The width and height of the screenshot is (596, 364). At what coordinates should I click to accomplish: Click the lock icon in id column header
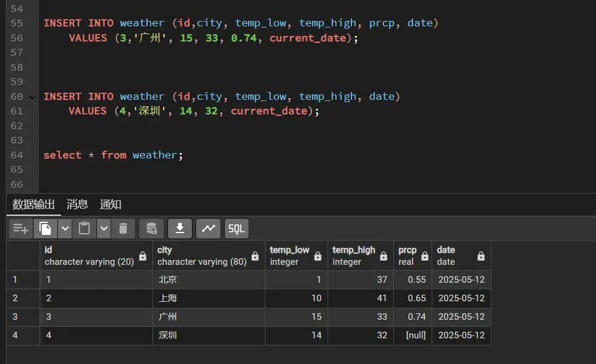(143, 256)
